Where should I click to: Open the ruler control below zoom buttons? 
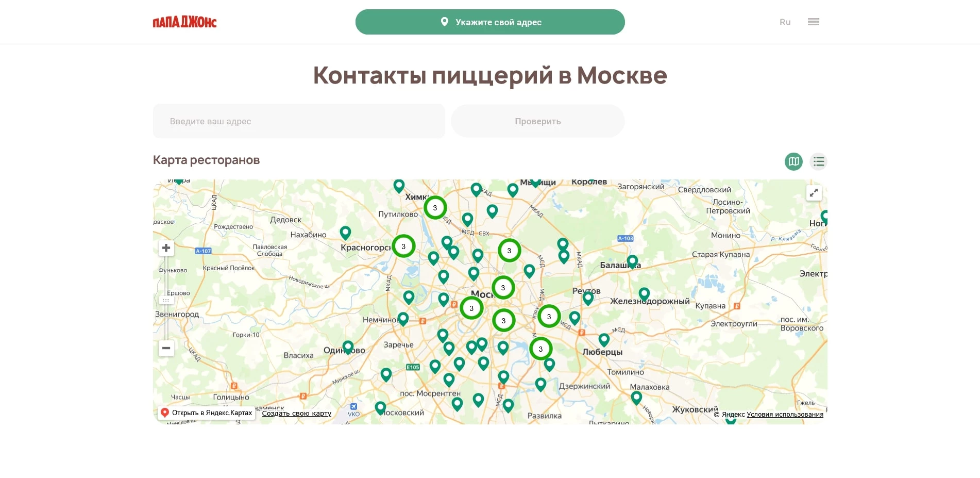pos(166,299)
